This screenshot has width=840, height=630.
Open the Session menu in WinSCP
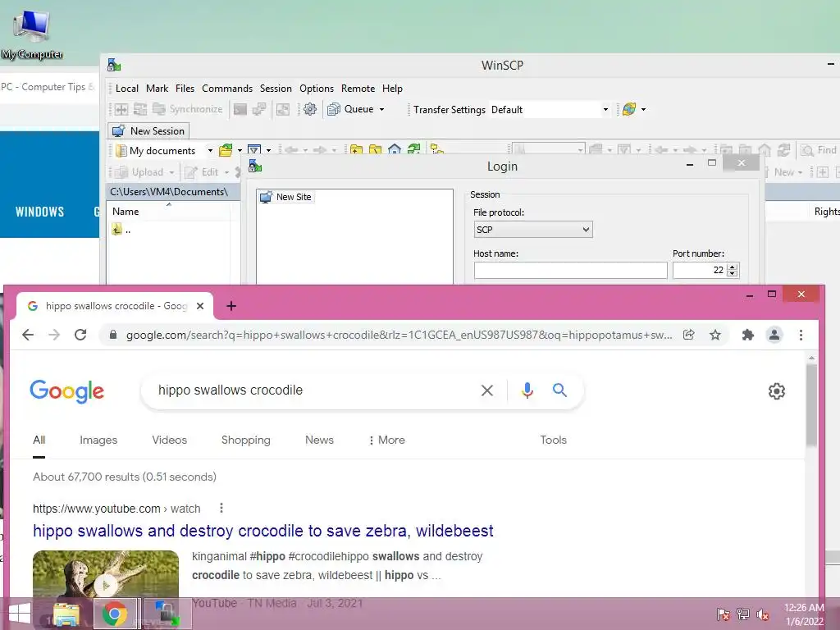point(276,89)
